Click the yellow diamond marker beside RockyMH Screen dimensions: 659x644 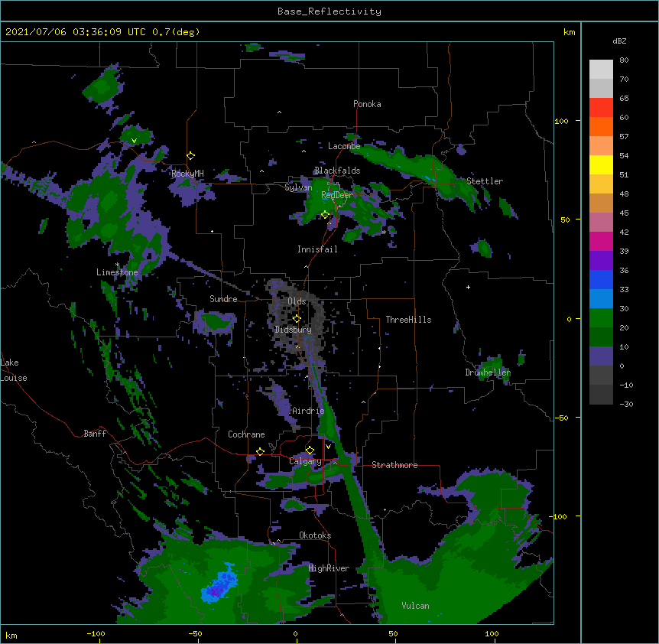(190, 156)
